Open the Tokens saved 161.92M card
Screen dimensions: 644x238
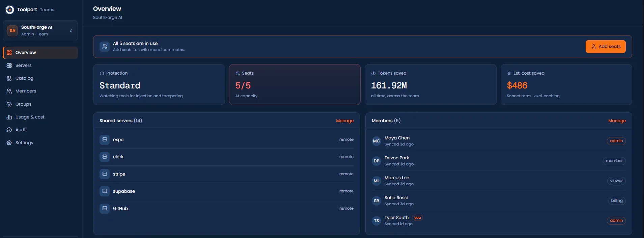(430, 85)
